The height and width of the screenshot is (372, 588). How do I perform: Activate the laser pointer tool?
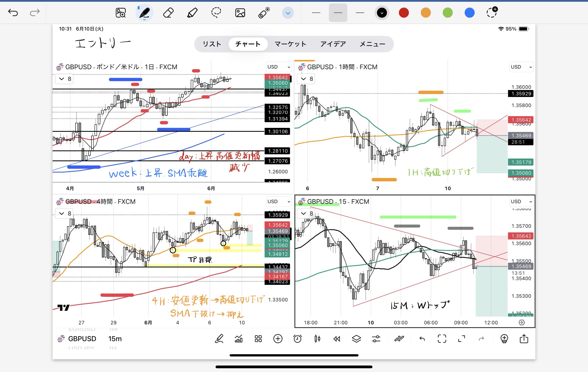[264, 13]
